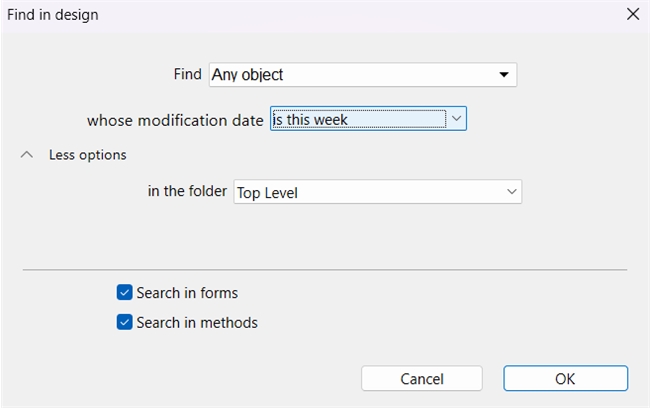This screenshot has height=408, width=650.
Task: Click the black arrow on Any object field
Action: (503, 75)
